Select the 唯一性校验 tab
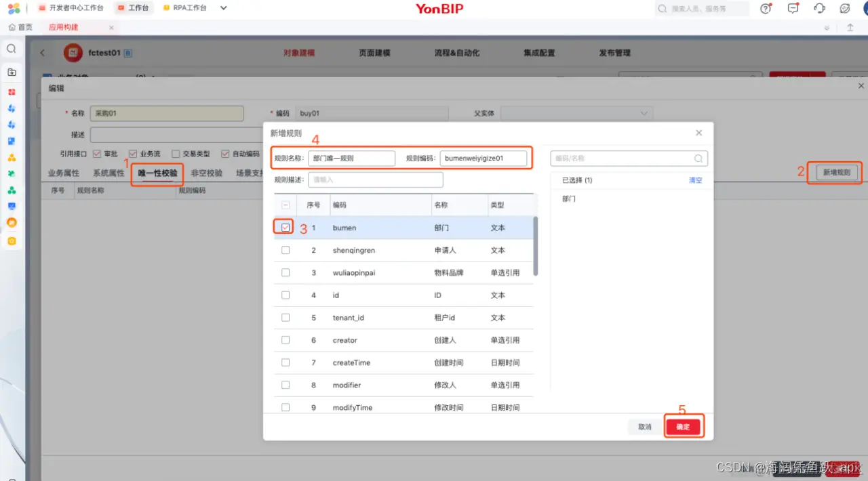The image size is (868, 481). point(157,173)
